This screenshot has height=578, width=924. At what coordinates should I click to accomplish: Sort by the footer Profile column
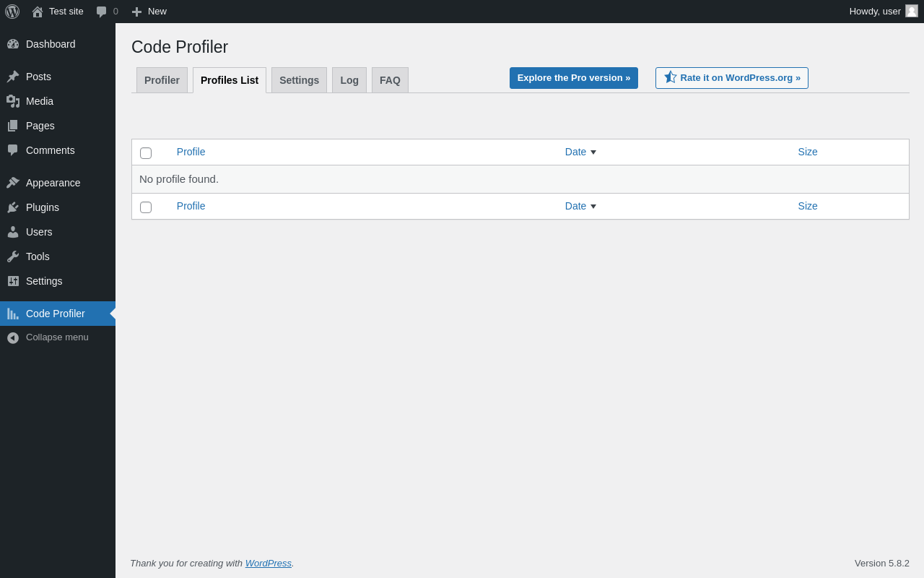(191, 206)
